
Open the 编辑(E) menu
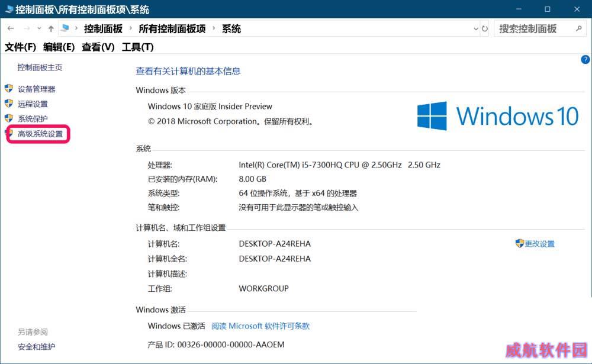(x=59, y=47)
